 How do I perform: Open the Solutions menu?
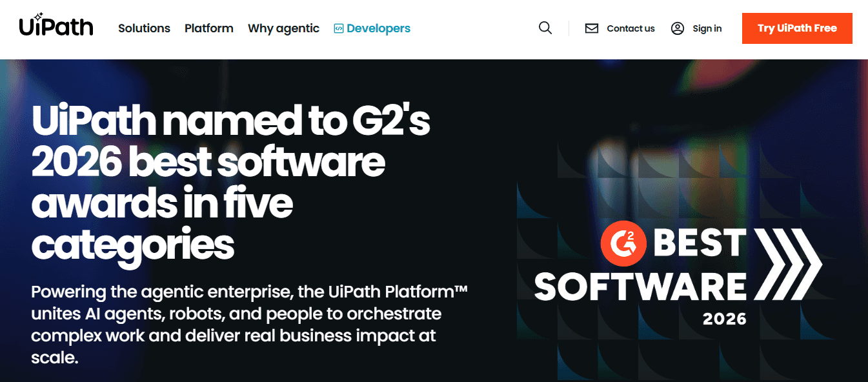(144, 28)
